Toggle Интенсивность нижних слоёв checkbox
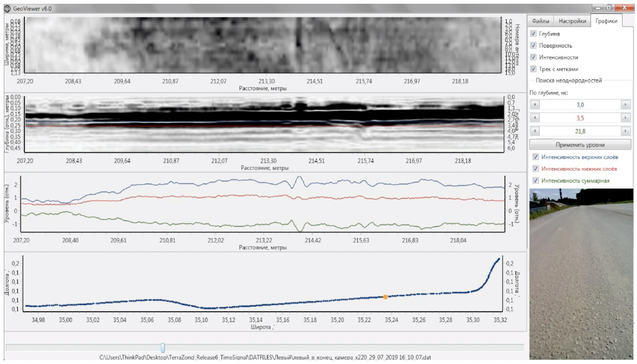This screenshot has width=637, height=364. [535, 169]
